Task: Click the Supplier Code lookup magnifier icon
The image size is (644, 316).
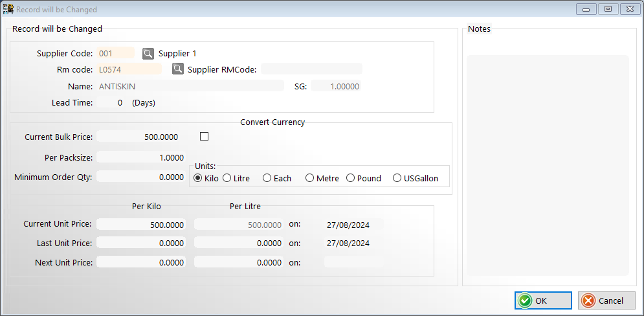Action: click(x=148, y=53)
